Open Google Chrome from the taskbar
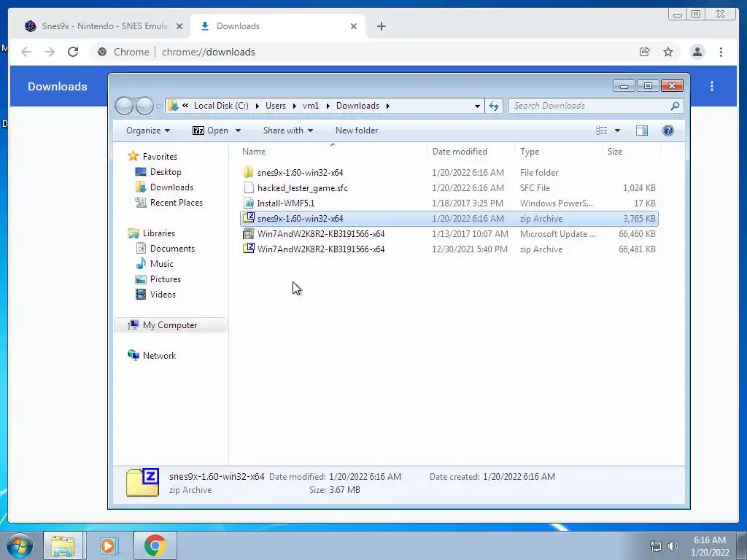The height and width of the screenshot is (560, 747). 155,545
